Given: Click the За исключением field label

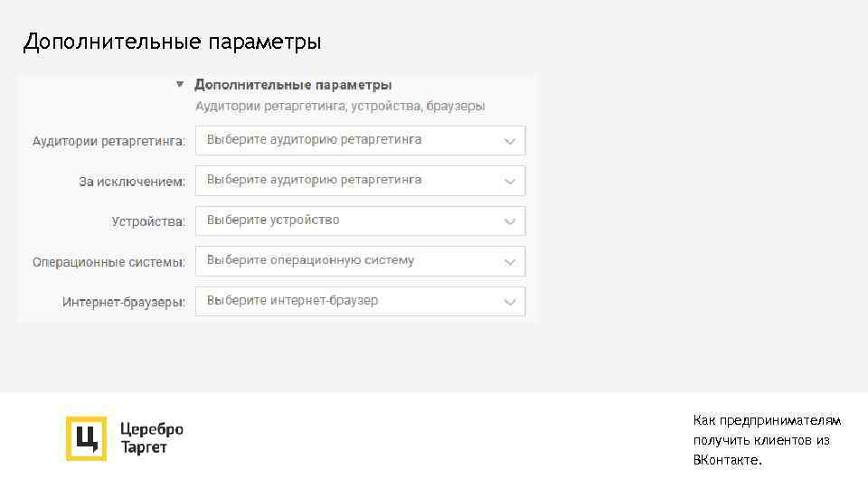Looking at the screenshot, I should (132, 182).
